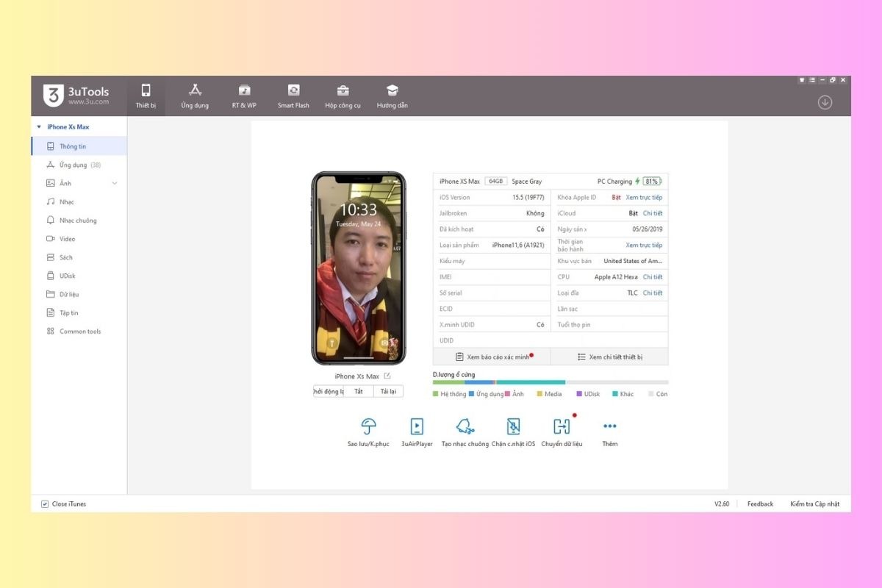The image size is (882, 588).
Task: Switch to the RT & WP tab
Action: 244,96
